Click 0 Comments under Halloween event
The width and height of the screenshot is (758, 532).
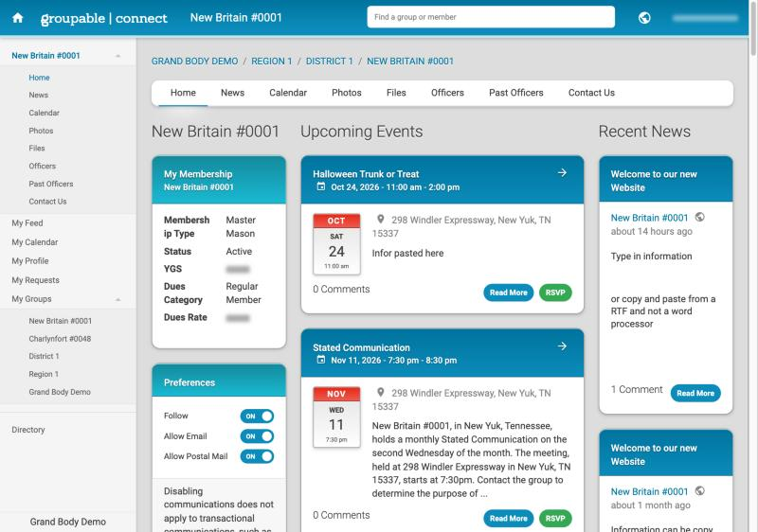click(341, 289)
